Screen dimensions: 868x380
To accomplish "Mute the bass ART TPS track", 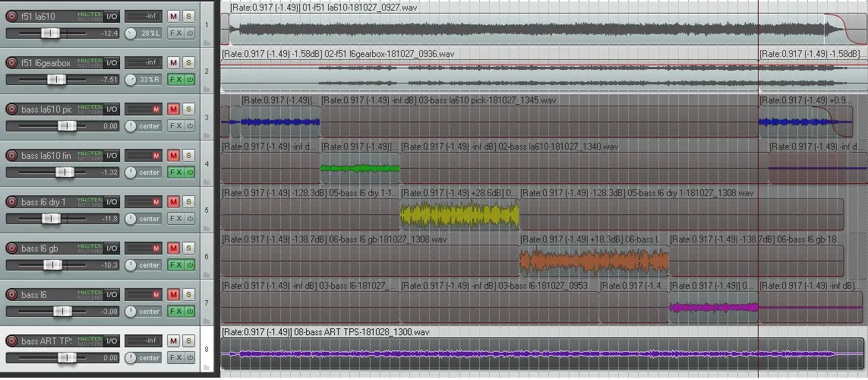I will point(172,341).
